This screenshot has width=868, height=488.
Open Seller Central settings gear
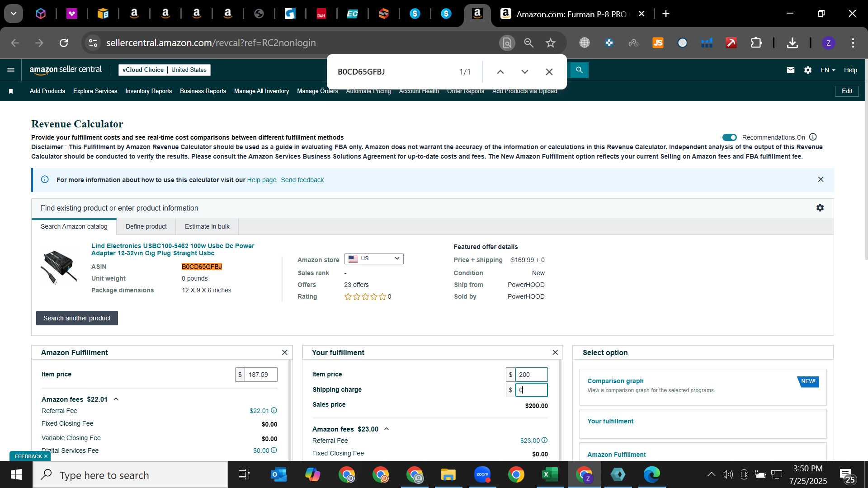[808, 70]
